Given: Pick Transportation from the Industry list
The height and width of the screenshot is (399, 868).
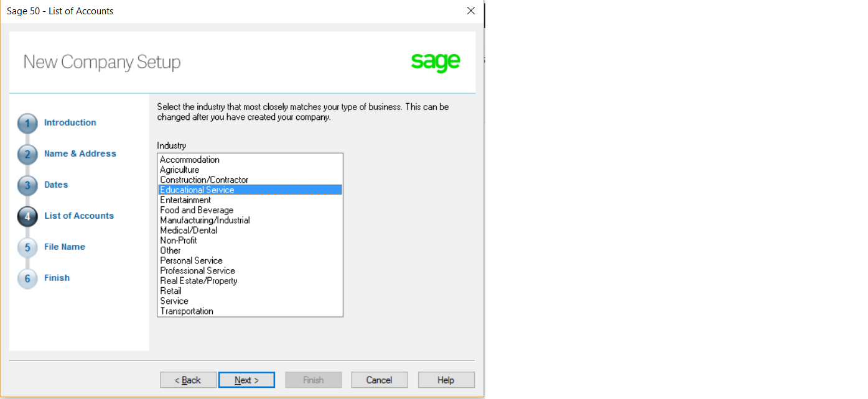Looking at the screenshot, I should [x=250, y=311].
